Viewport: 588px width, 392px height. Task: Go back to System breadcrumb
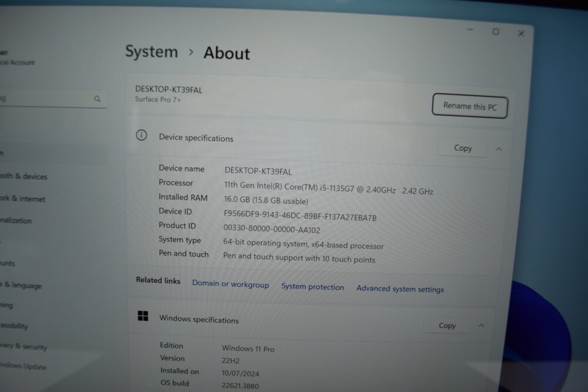tap(152, 51)
